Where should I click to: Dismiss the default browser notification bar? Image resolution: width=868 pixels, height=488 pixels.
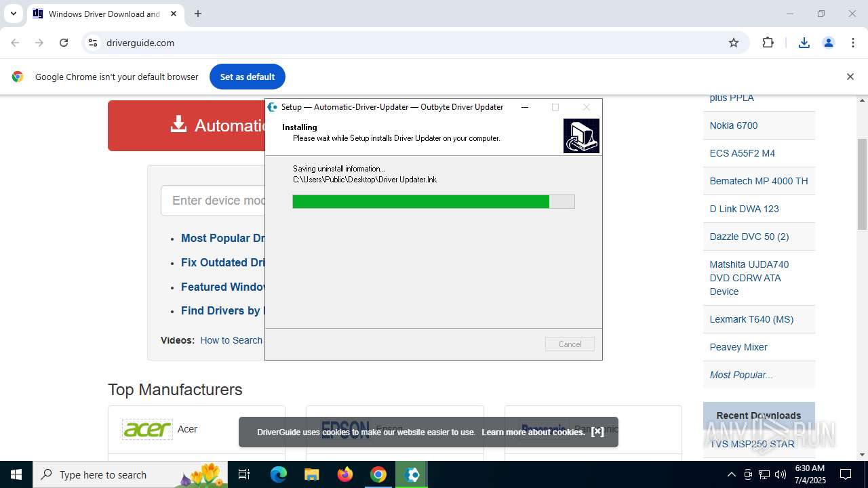point(850,77)
